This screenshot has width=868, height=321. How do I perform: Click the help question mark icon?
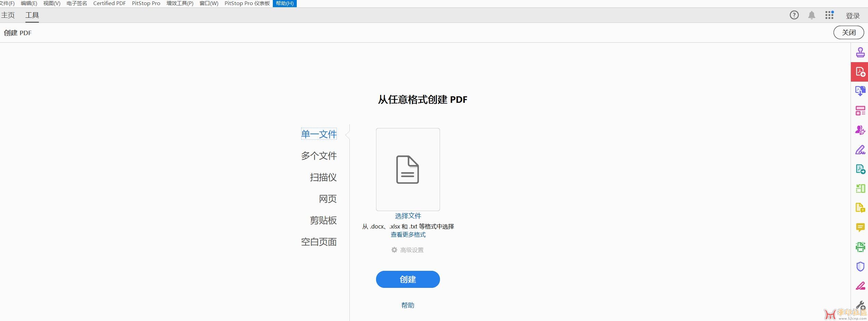tap(794, 15)
